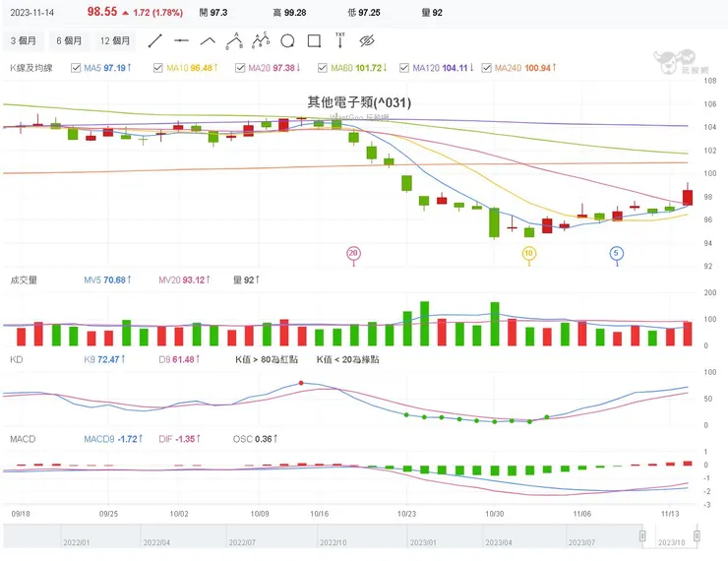Click the blue 5 marker on chart
728x561 pixels.
(x=617, y=253)
